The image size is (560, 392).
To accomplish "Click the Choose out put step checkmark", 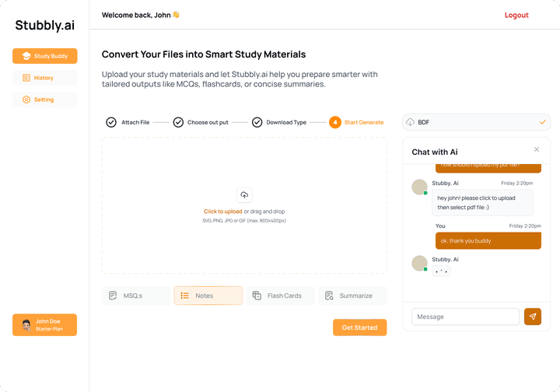I will [x=178, y=122].
